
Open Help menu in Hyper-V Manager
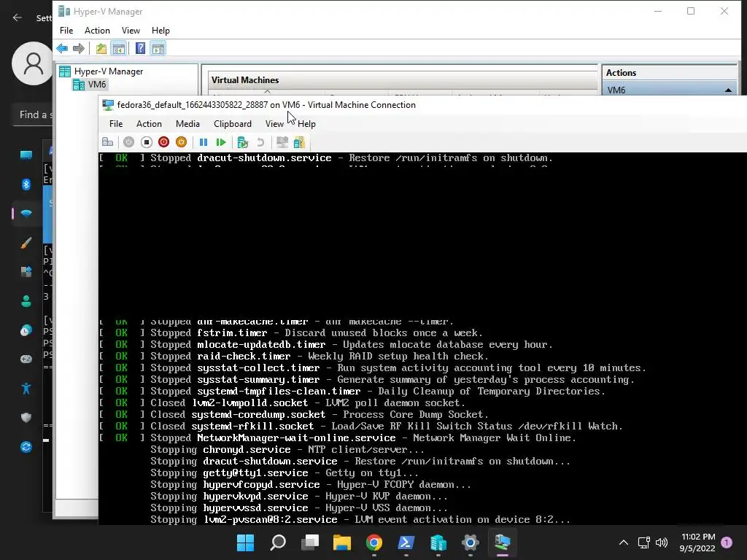160,31
